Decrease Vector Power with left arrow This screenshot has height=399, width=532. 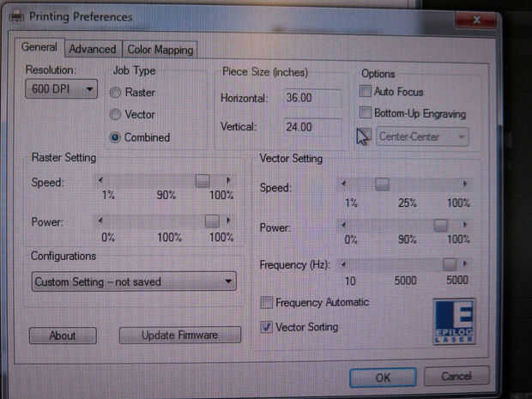pos(343,224)
